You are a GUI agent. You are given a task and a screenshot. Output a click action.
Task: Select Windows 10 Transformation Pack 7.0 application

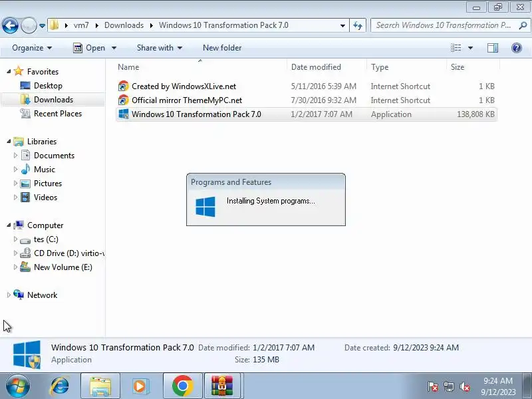307,114
